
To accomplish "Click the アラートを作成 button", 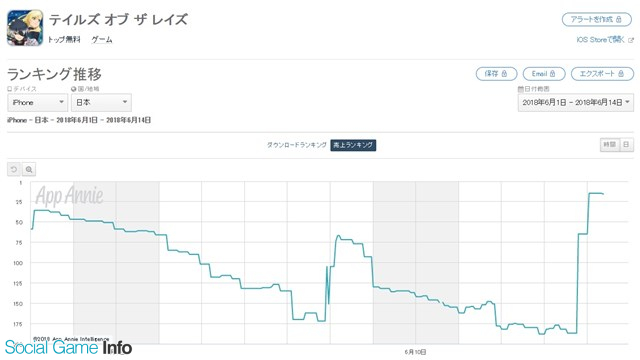I will pos(596,19).
